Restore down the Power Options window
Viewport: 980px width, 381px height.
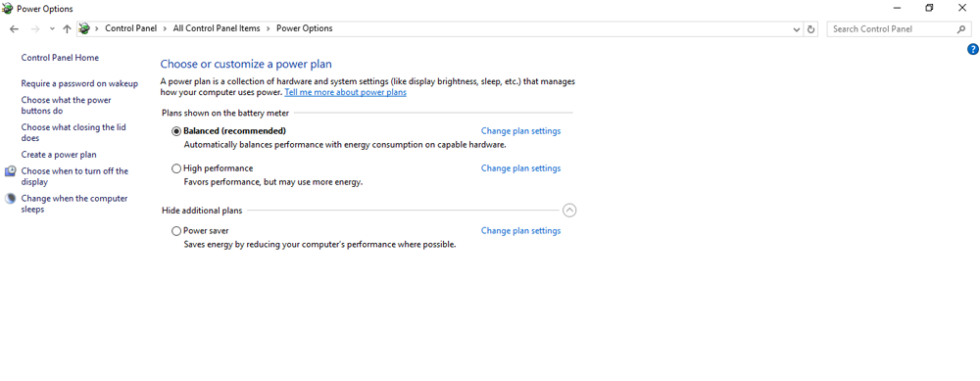coord(929,8)
